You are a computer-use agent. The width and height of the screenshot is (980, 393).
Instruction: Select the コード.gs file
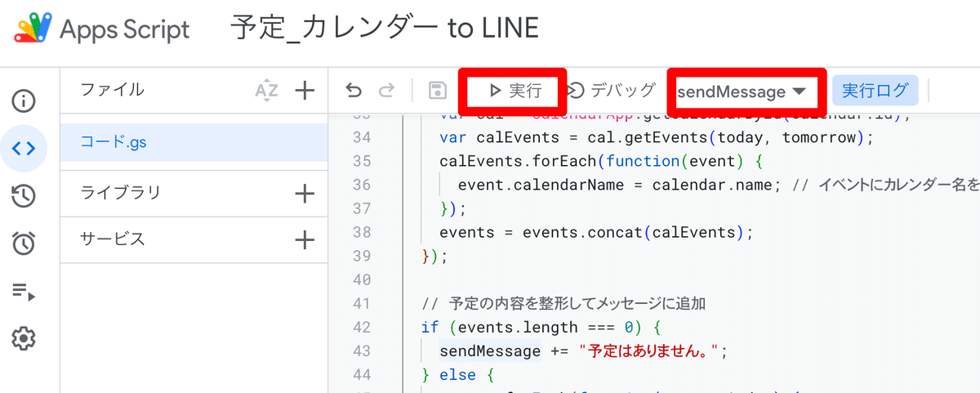[x=194, y=143]
